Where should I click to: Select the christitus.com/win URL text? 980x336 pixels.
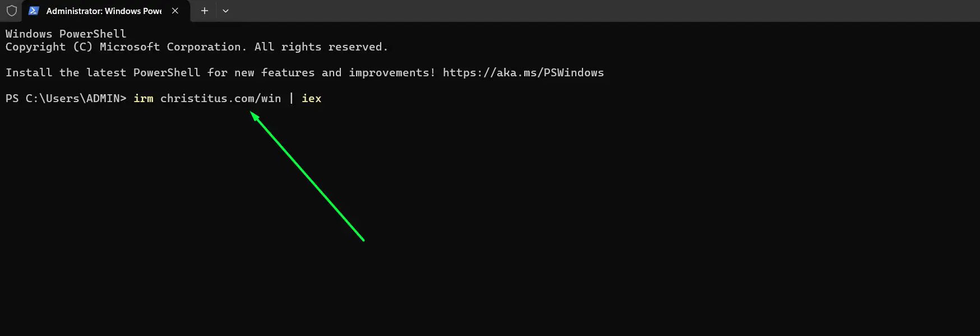[x=220, y=98]
